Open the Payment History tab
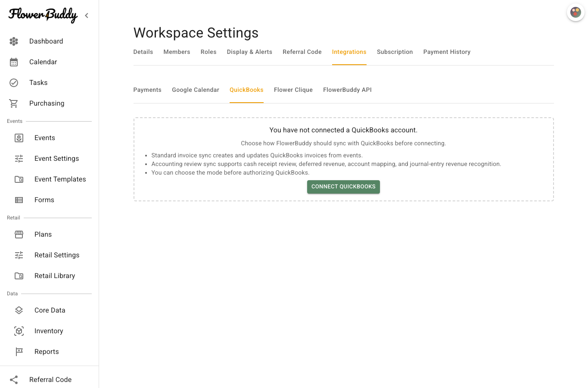The width and height of the screenshot is (588, 388). pyautogui.click(x=447, y=52)
